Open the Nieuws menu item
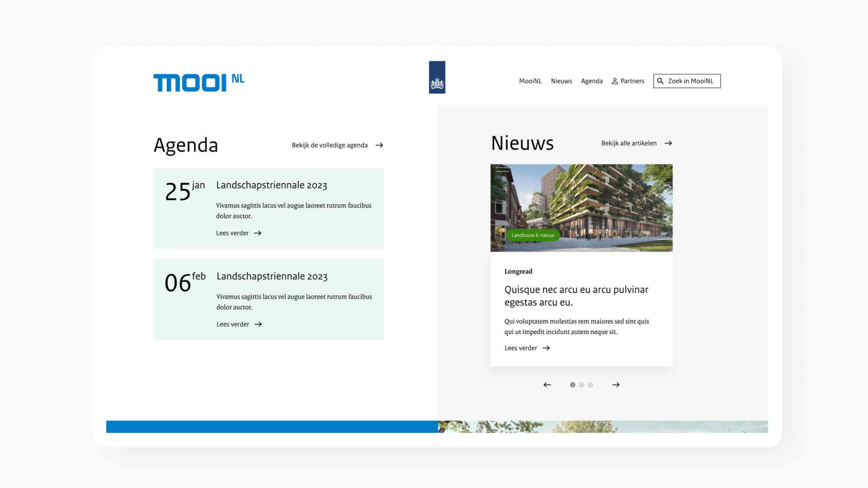The image size is (868, 488). (561, 81)
